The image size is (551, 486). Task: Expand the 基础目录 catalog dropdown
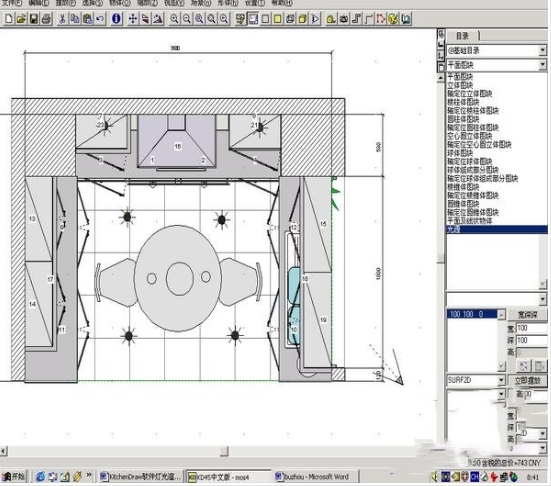tap(543, 50)
